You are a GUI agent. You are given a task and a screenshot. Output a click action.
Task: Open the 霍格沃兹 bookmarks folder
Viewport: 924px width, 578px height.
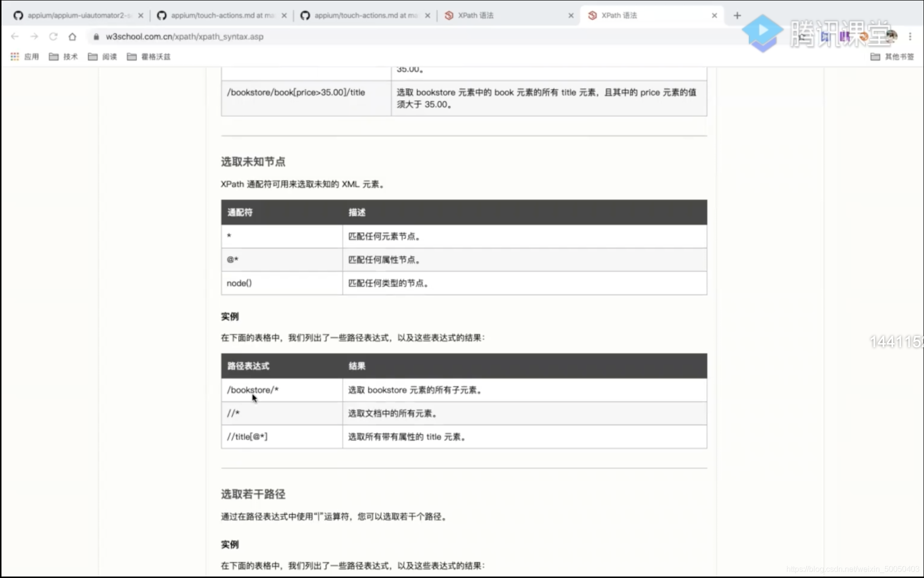tap(148, 57)
